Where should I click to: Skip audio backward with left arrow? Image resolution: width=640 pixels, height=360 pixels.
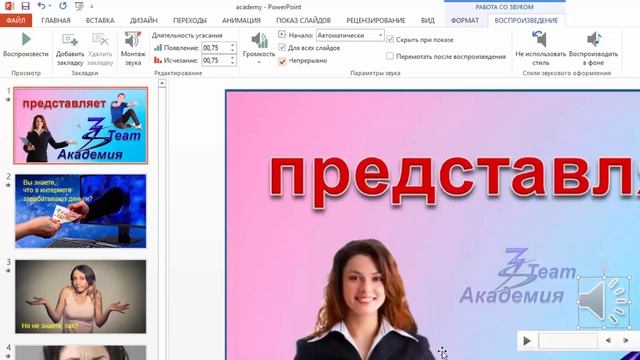608,340
